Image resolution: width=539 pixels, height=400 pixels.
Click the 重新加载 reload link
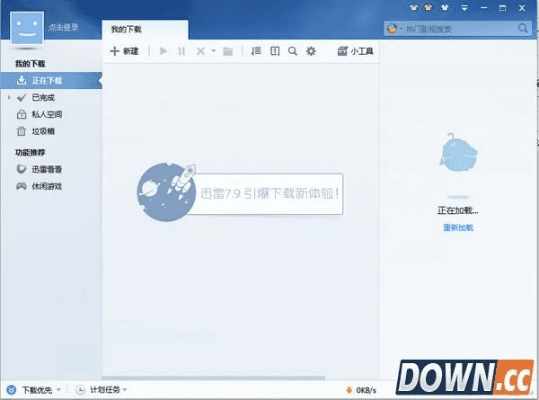click(458, 227)
